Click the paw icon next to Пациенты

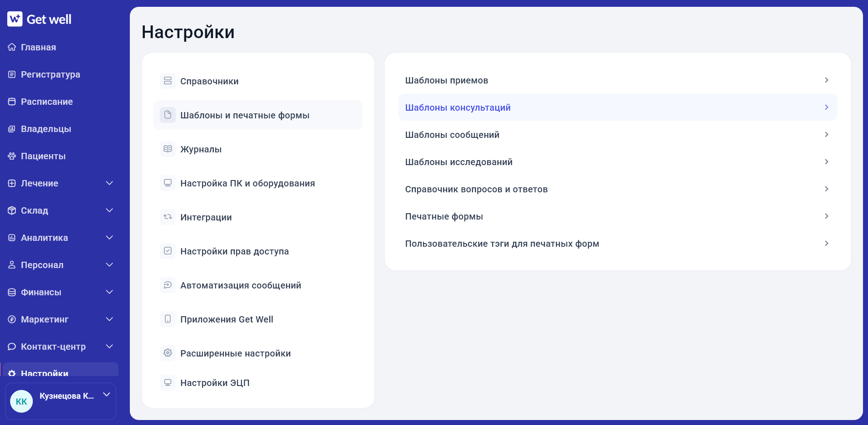tap(12, 156)
